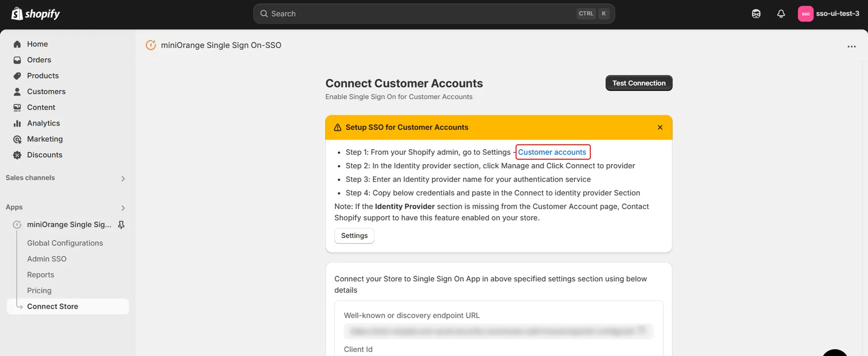Open the chat bubble at bottom right
Image resolution: width=868 pixels, height=356 pixels.
click(835, 353)
